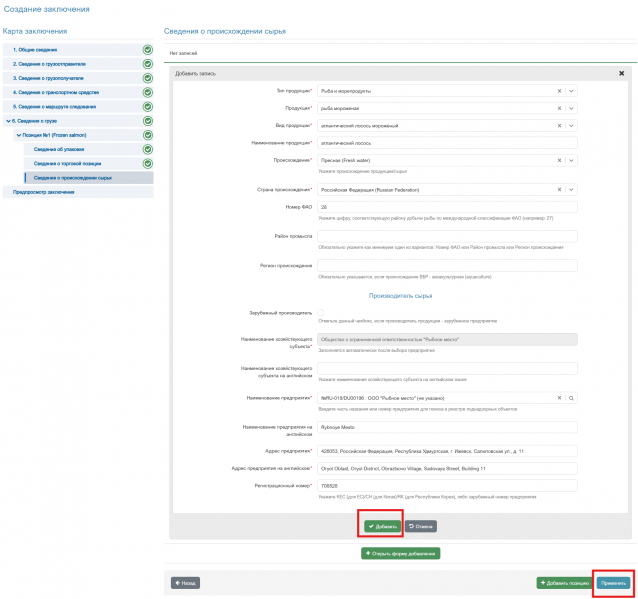Focus 'Наименование предприятия на английском' field
The width and height of the screenshot is (638, 599).
coord(447,427)
